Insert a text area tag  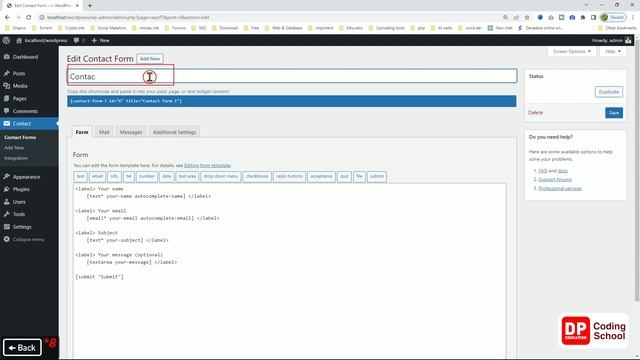click(187, 176)
